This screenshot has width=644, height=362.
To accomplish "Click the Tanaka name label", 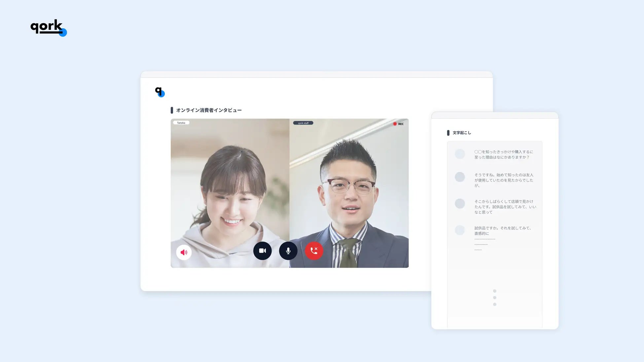I will click(x=181, y=123).
